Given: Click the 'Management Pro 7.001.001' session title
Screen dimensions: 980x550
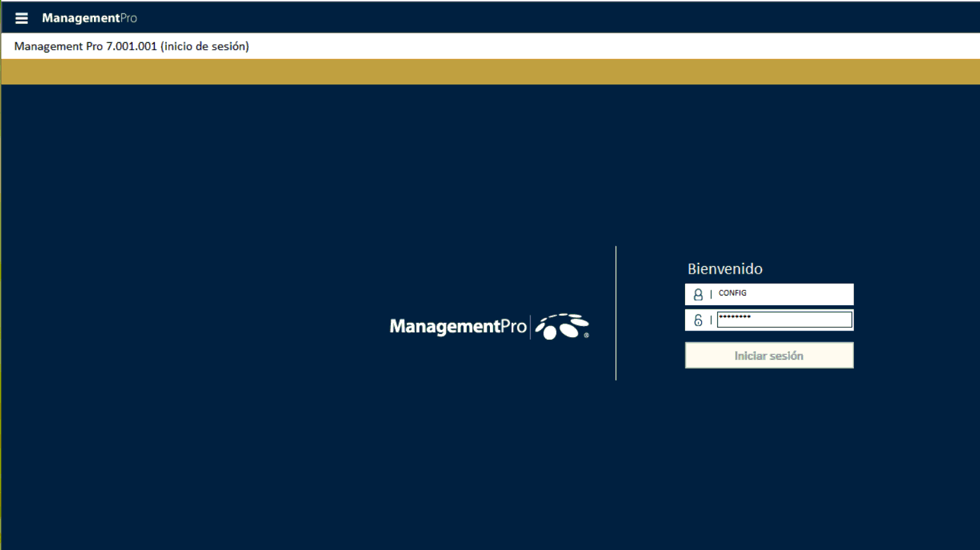Looking at the screenshot, I should coord(131,46).
